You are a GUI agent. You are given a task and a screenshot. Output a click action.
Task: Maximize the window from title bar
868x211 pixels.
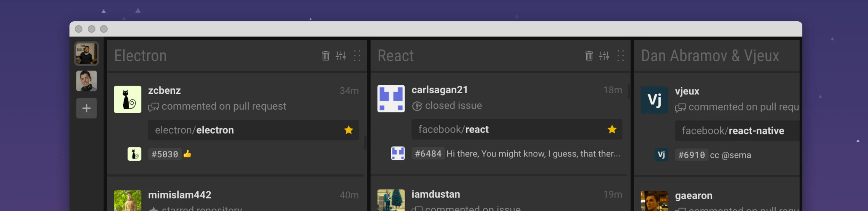pyautogui.click(x=104, y=29)
